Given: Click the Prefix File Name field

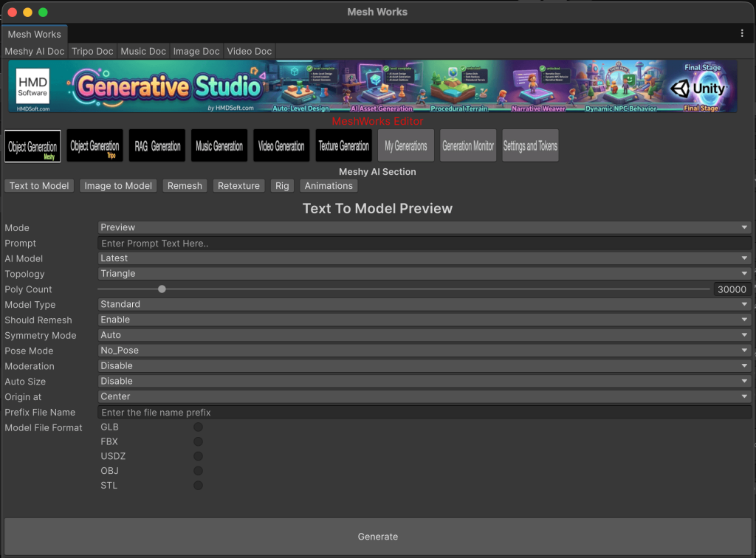Looking at the screenshot, I should pyautogui.click(x=425, y=413).
